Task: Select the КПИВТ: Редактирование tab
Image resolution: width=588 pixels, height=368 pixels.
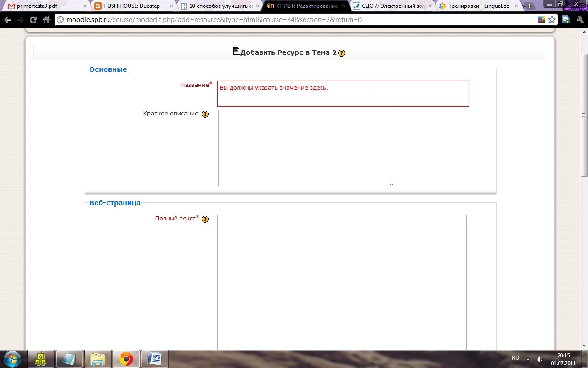Action: pos(306,6)
